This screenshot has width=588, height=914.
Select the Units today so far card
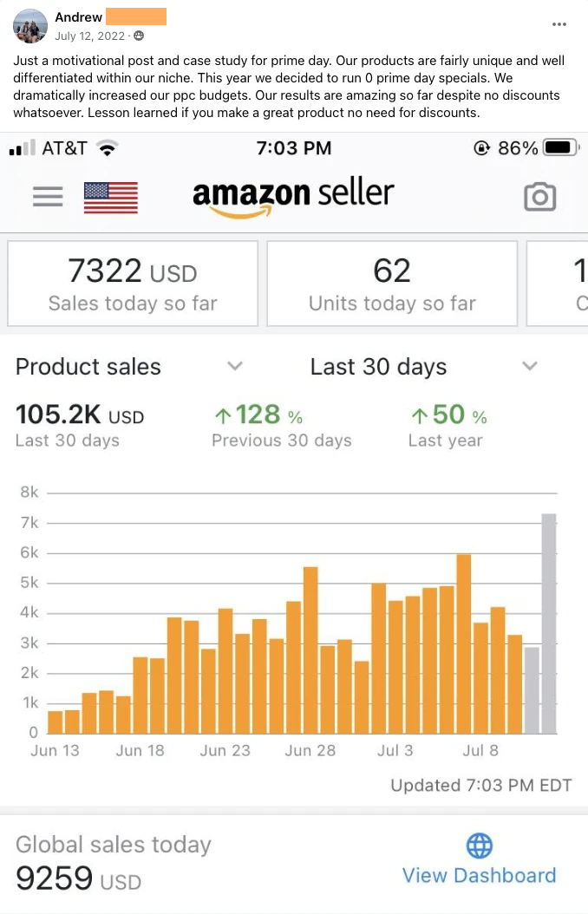click(x=392, y=284)
